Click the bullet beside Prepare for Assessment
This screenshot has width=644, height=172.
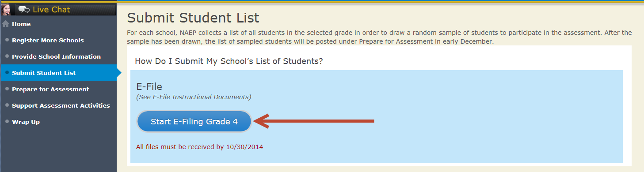click(7, 89)
